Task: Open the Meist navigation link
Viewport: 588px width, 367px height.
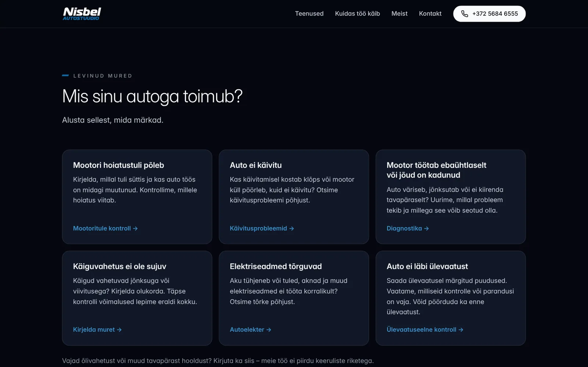Action: coord(399,14)
